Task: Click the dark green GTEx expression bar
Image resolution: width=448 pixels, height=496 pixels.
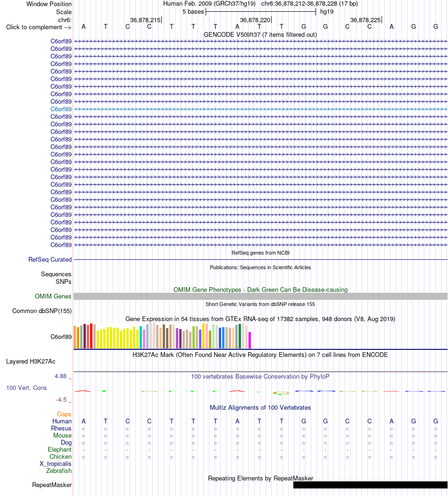Action: coord(240,336)
